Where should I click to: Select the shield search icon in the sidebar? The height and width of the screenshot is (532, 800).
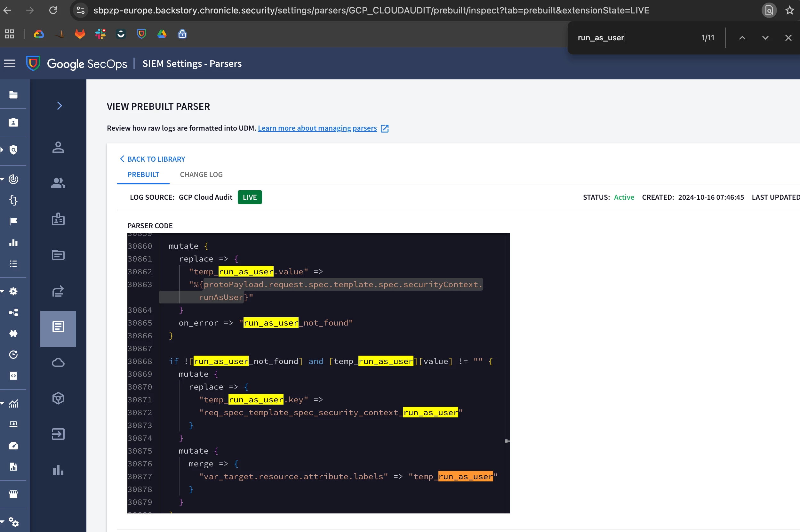click(13, 149)
